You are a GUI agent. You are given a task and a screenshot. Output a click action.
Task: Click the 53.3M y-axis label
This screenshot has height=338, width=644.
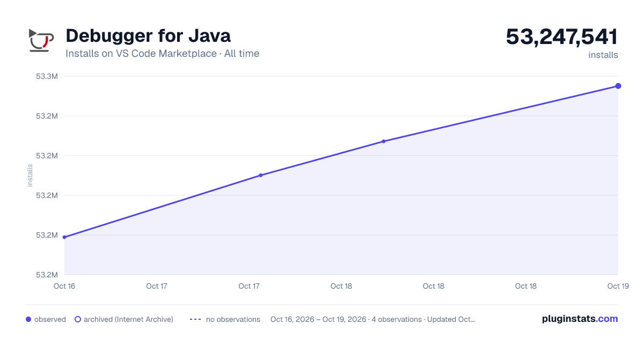pos(47,76)
